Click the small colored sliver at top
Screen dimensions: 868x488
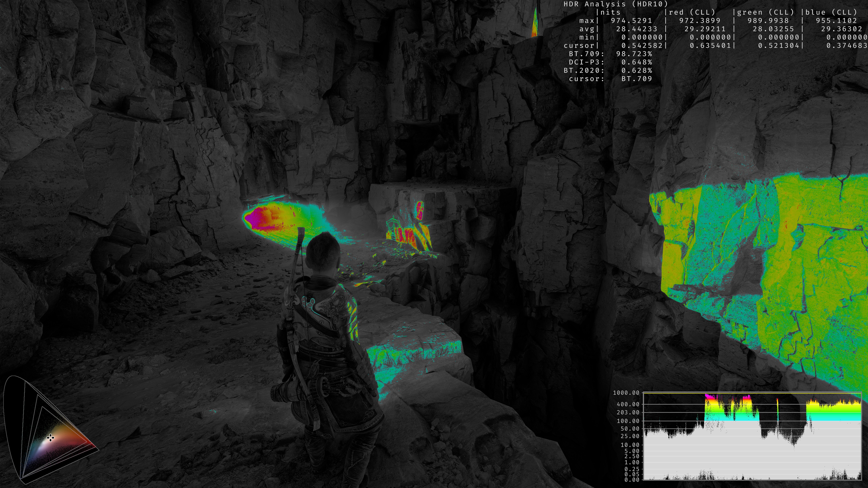point(535,24)
